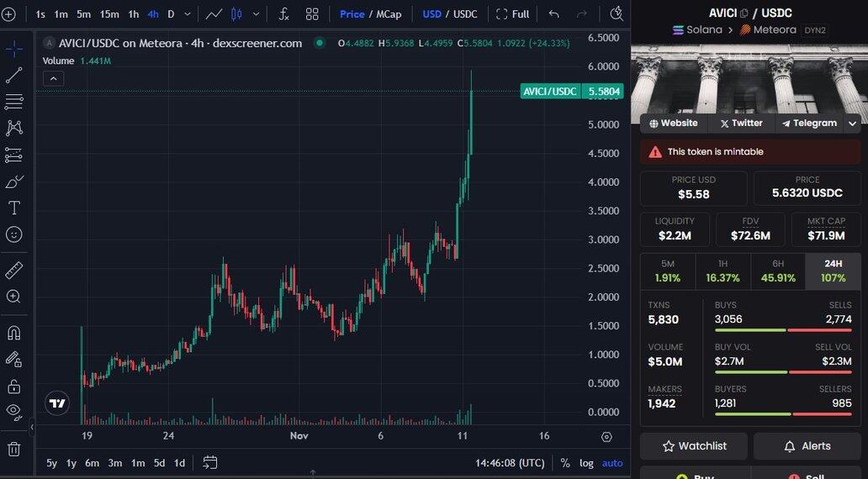This screenshot has width=868, height=479.
Task: Select the ruler measure tool
Action: (x=14, y=270)
